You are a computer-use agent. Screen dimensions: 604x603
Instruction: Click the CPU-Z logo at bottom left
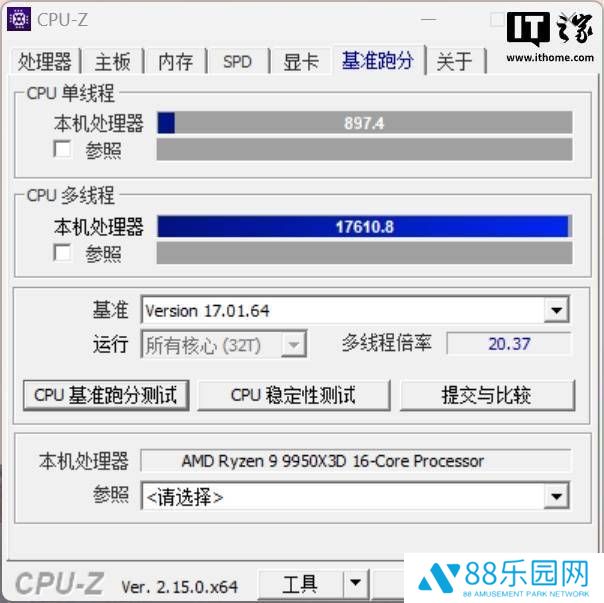coord(60,583)
